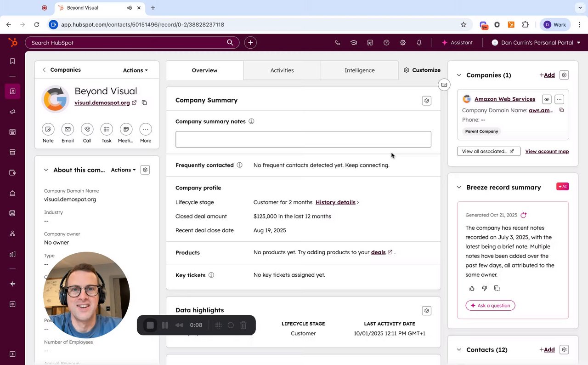This screenshot has height=365, width=588.
Task: Add an associated company
Action: click(x=547, y=75)
